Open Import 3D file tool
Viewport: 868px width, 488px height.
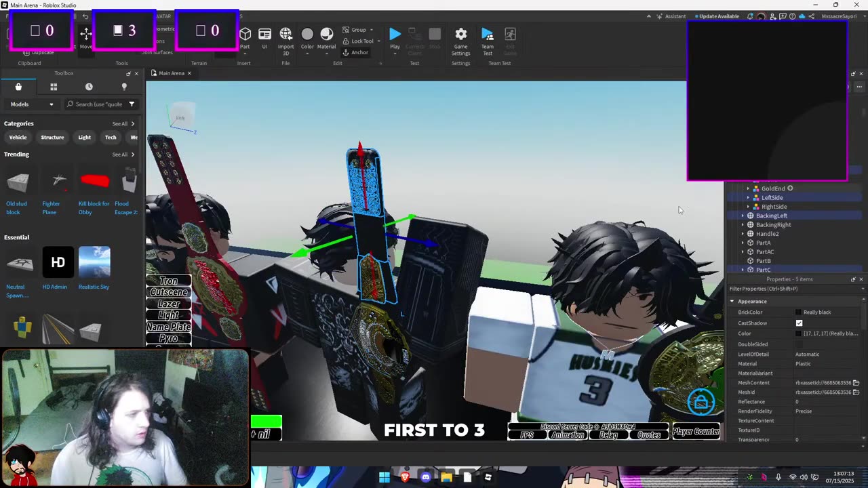tap(285, 41)
